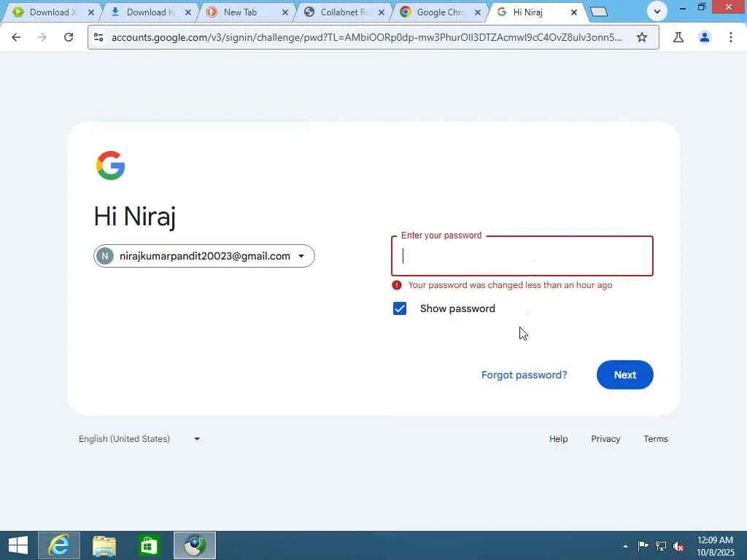The width and height of the screenshot is (747, 560).
Task: Open the Chrome three-dot menu
Action: (x=731, y=37)
